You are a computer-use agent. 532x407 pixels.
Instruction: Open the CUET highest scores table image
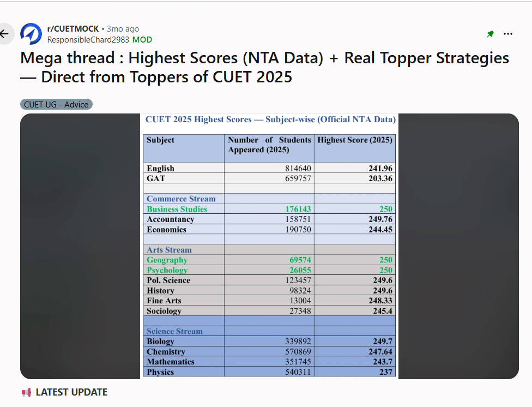(269, 246)
